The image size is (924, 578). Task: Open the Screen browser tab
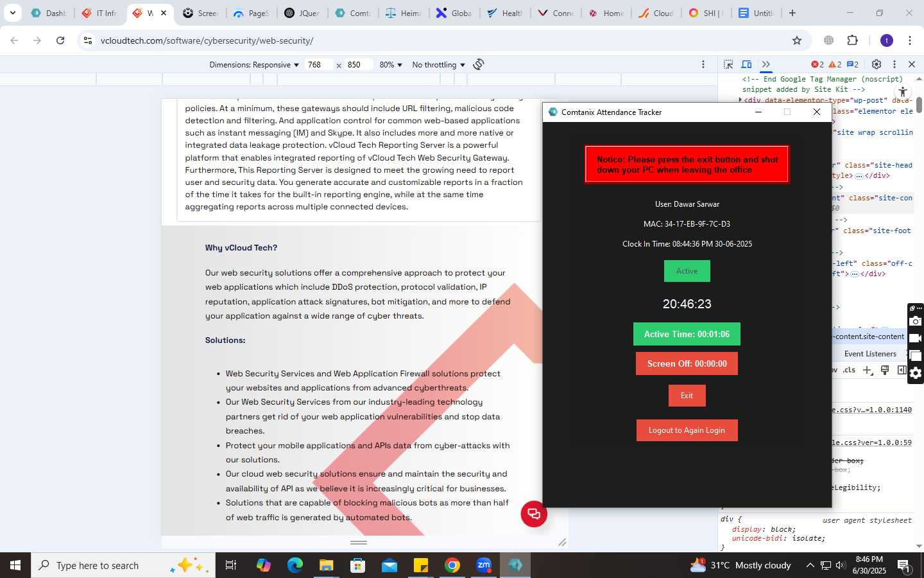point(200,13)
